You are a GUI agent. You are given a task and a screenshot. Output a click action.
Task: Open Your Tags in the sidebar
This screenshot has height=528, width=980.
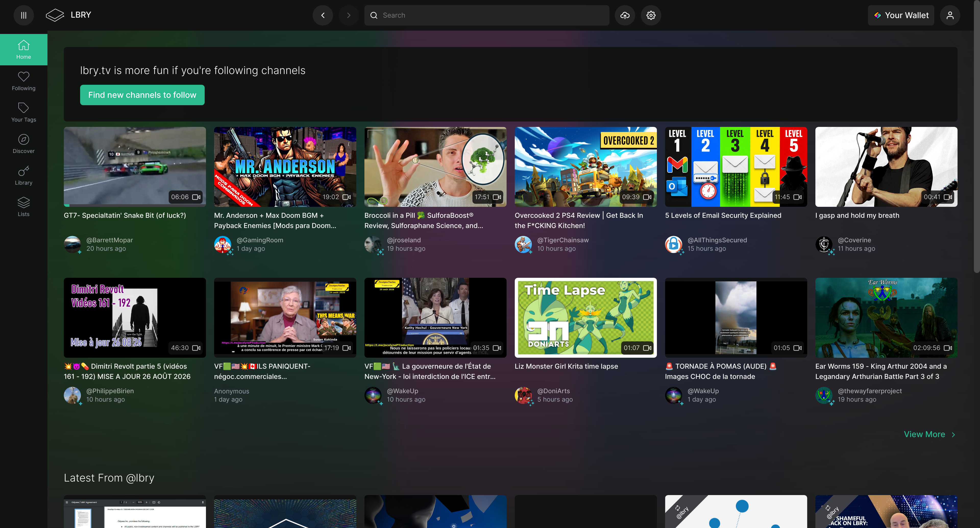click(23, 112)
